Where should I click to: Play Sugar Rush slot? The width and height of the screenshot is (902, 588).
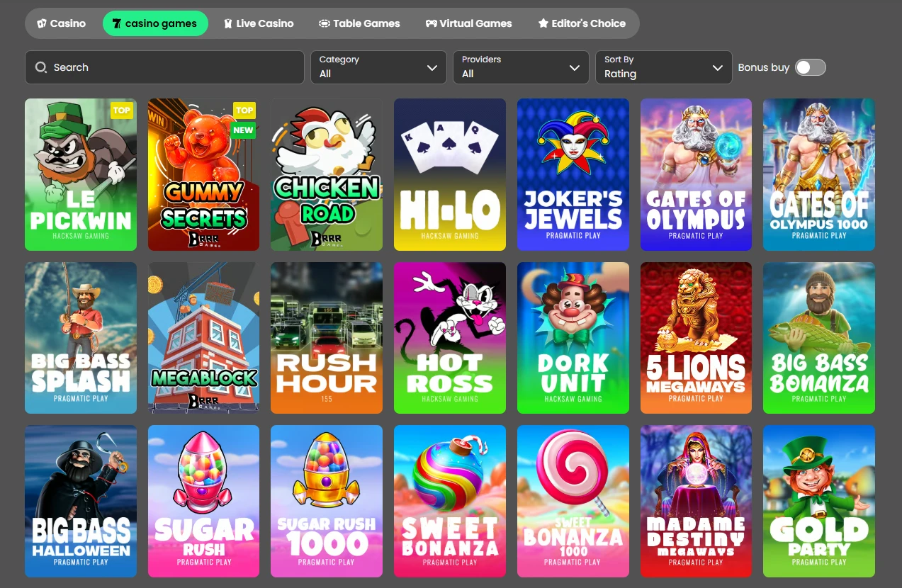(x=204, y=501)
